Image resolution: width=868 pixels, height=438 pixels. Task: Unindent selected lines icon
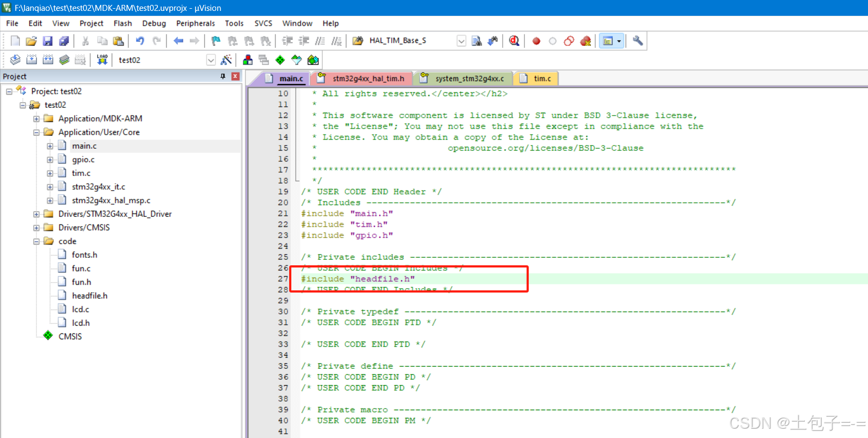304,41
